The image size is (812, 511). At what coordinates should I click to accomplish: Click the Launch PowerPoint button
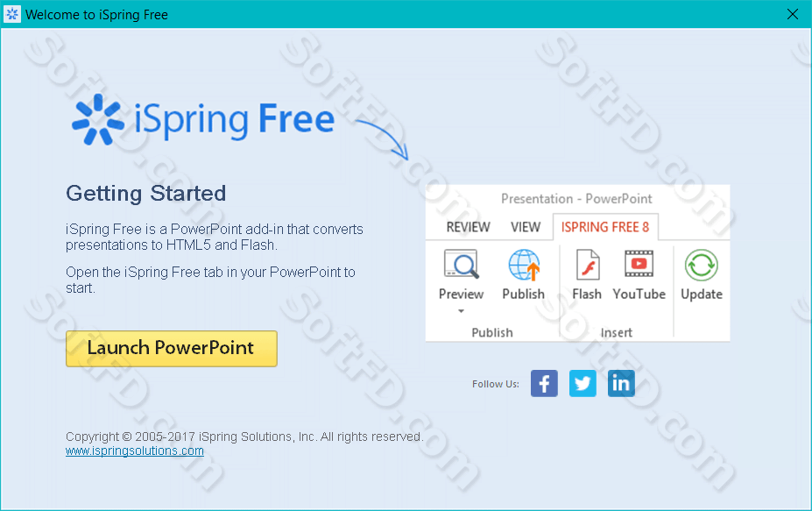click(x=172, y=349)
